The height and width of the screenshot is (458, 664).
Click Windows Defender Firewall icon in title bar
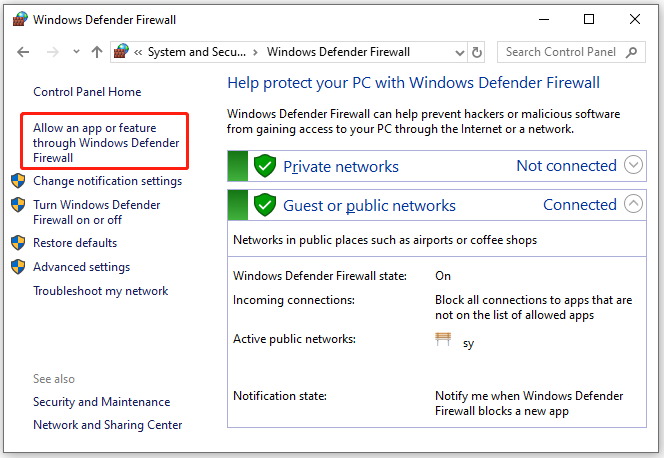(20, 19)
